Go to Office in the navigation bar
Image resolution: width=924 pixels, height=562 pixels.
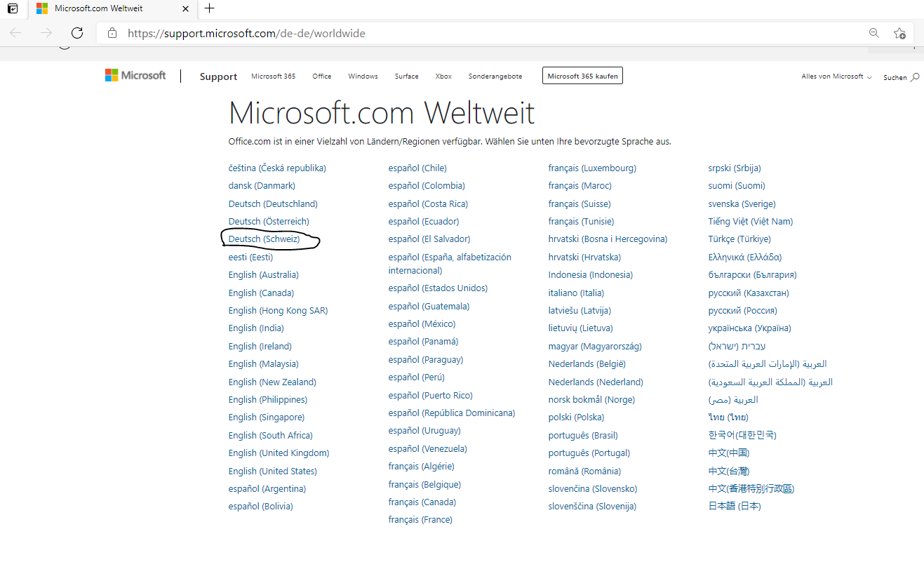(322, 76)
